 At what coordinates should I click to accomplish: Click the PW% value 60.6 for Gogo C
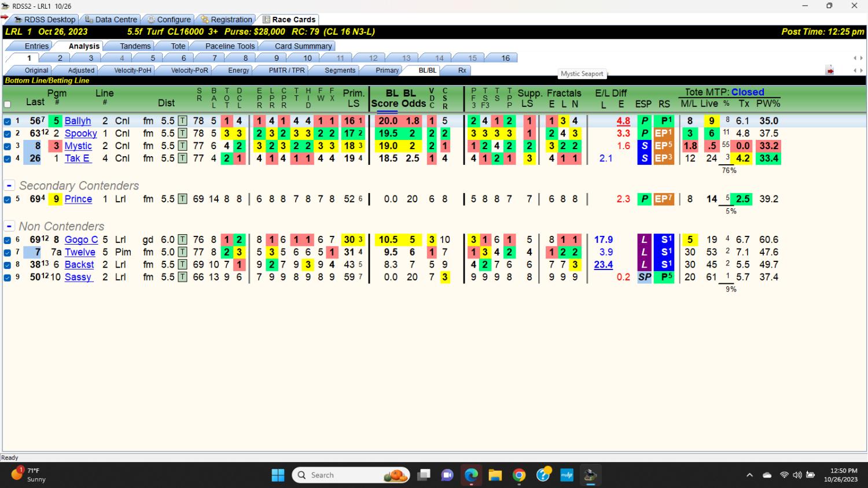pyautogui.click(x=769, y=239)
